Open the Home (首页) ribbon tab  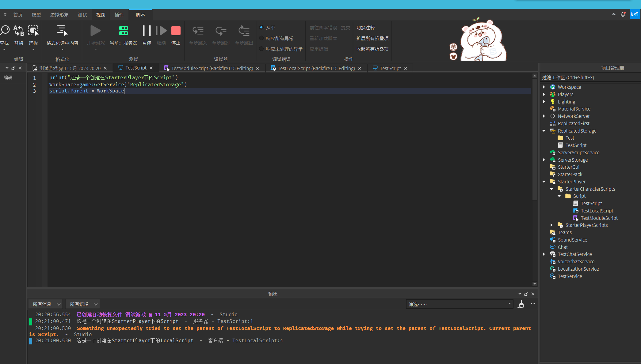[x=18, y=15]
